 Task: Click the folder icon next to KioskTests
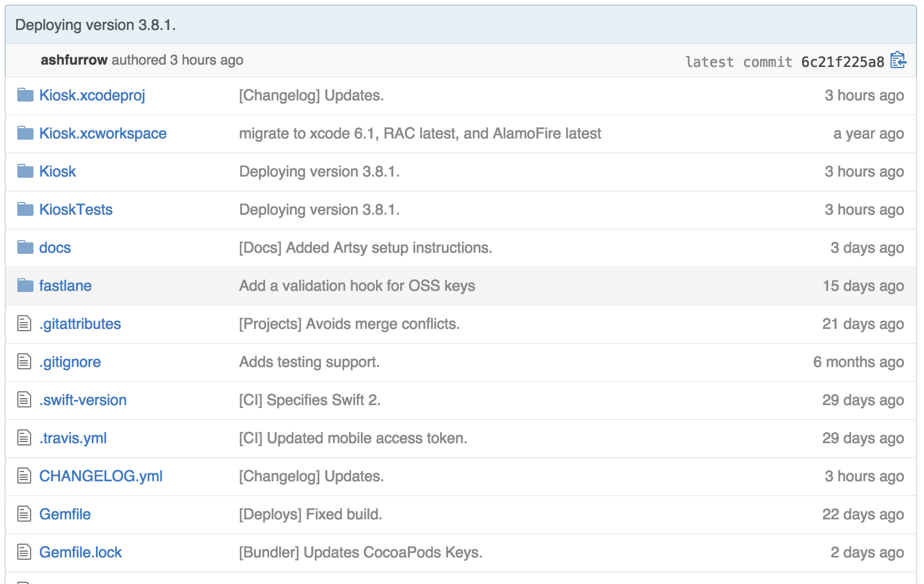coord(25,209)
